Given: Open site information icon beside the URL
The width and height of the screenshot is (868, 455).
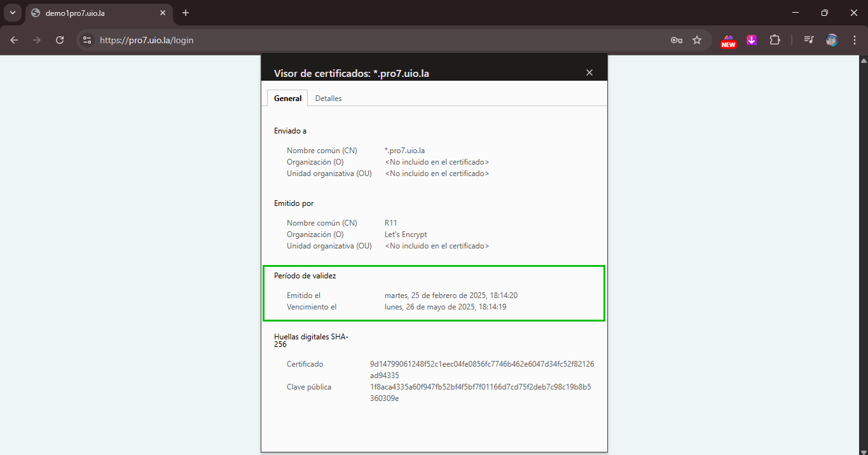Looking at the screenshot, I should (88, 40).
